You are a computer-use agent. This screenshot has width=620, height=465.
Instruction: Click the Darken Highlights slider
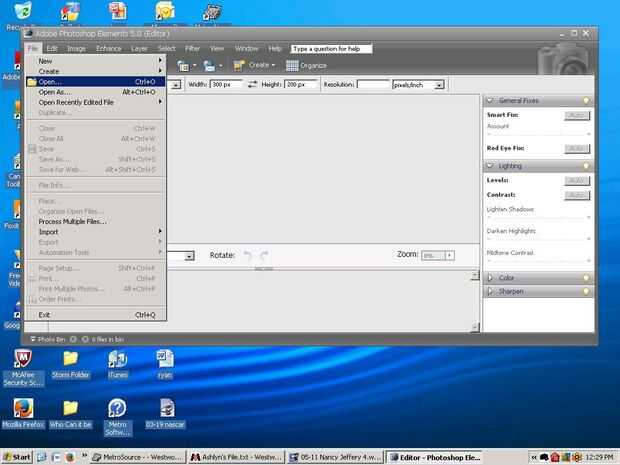tap(539, 239)
